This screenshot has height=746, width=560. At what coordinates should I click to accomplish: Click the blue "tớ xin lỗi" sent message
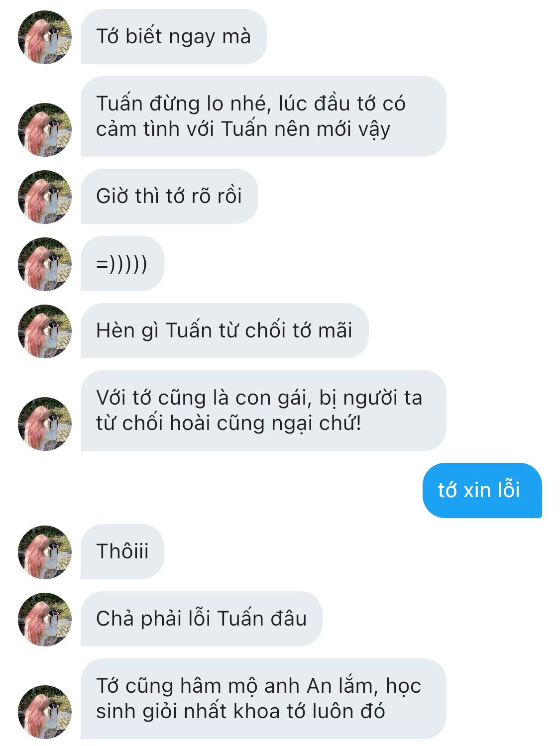pyautogui.click(x=481, y=490)
